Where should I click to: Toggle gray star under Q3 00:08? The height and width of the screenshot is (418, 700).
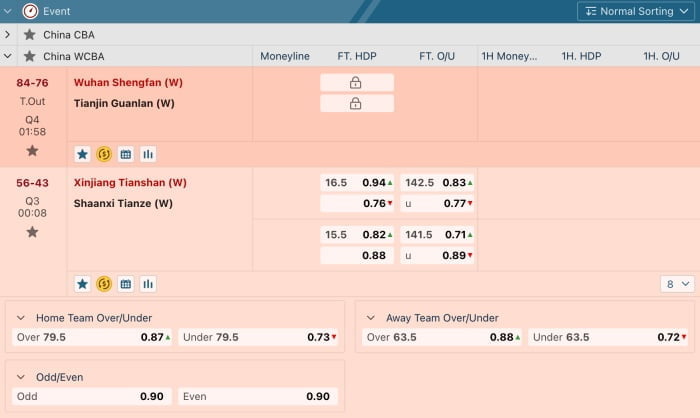pyautogui.click(x=32, y=232)
